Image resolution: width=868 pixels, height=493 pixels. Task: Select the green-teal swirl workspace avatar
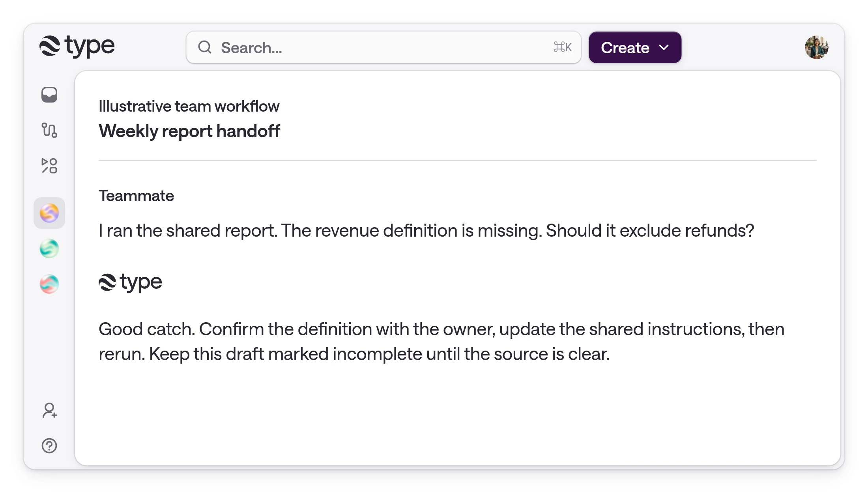coord(49,248)
